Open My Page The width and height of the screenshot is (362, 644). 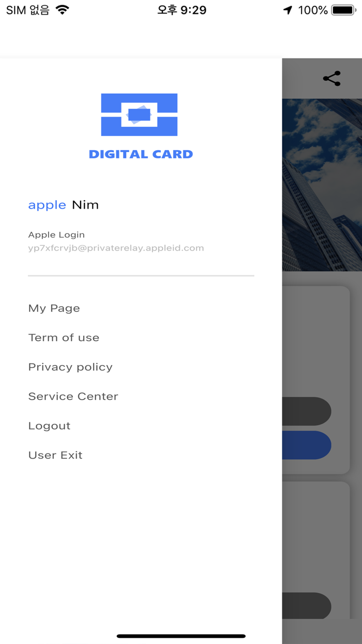(x=54, y=309)
